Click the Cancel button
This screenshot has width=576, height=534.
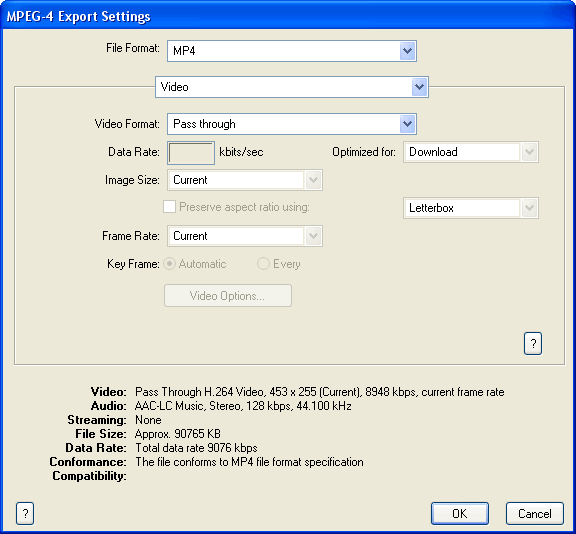534,513
